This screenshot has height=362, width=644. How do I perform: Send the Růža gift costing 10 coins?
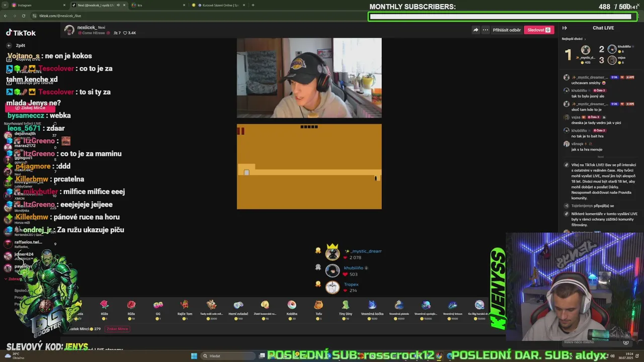click(x=131, y=310)
